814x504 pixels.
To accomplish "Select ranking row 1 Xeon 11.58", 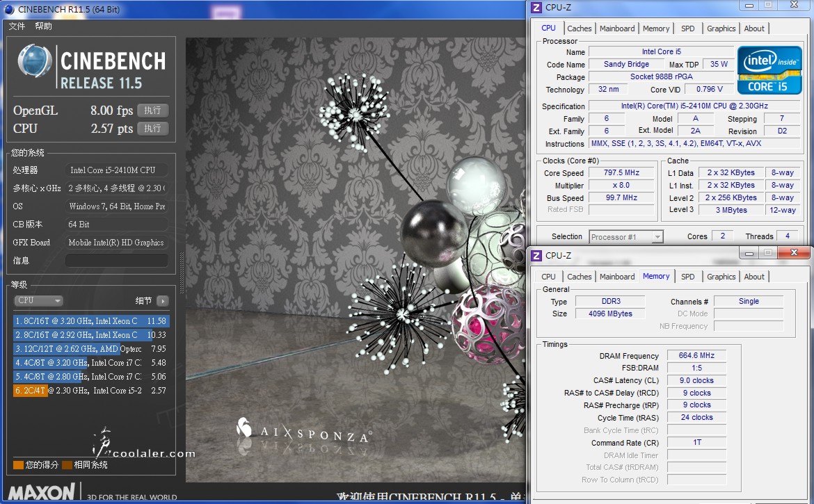I will point(91,321).
